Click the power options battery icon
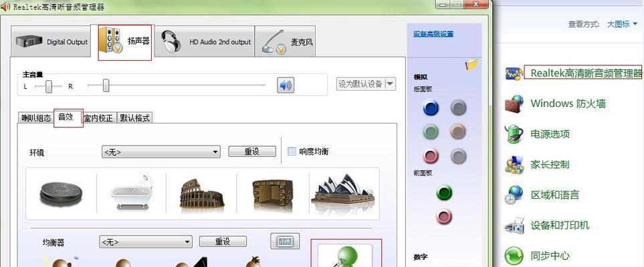The height and width of the screenshot is (267, 644). (514, 134)
